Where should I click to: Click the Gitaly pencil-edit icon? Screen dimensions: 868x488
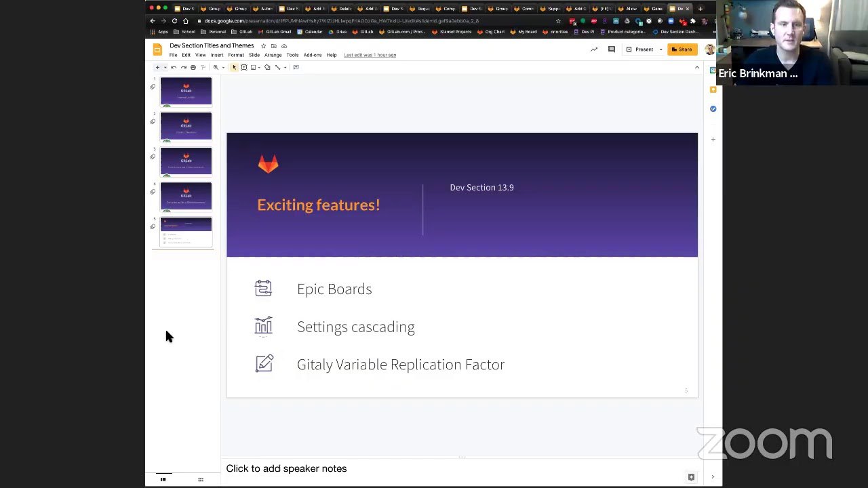click(x=264, y=363)
